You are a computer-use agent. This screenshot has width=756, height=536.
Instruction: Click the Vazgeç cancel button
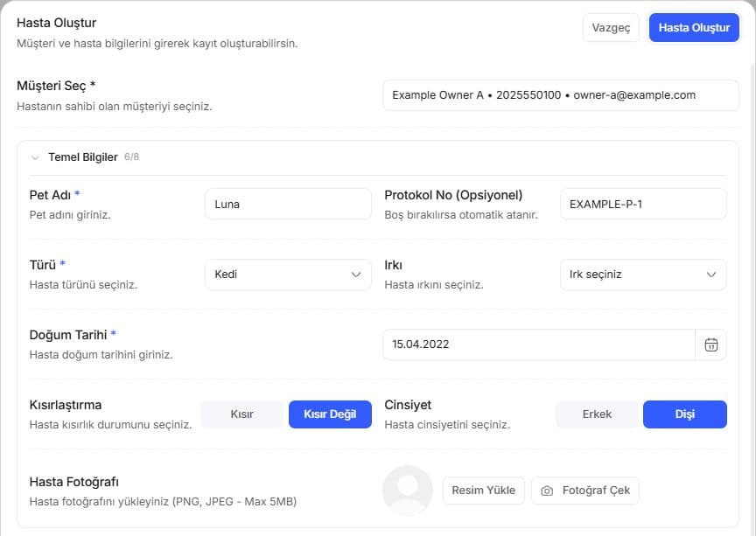pyautogui.click(x=611, y=27)
